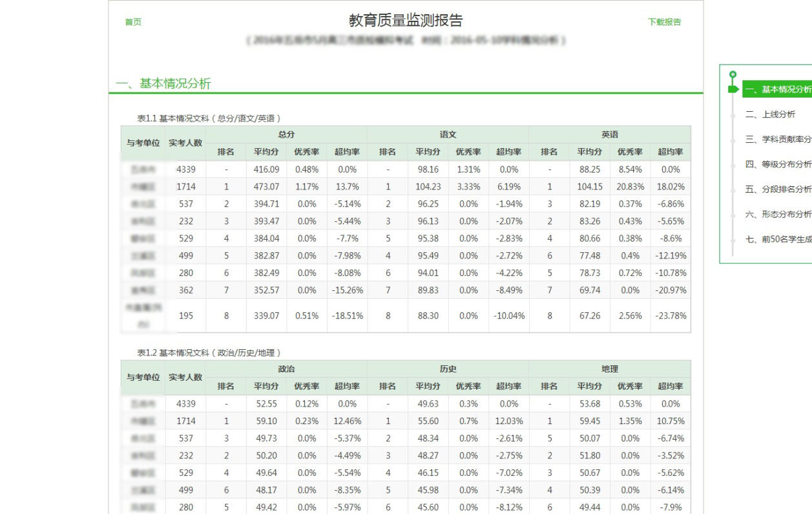Select the 1714 cell in table 1.1
Screen dimensions: 812x514
(185, 187)
